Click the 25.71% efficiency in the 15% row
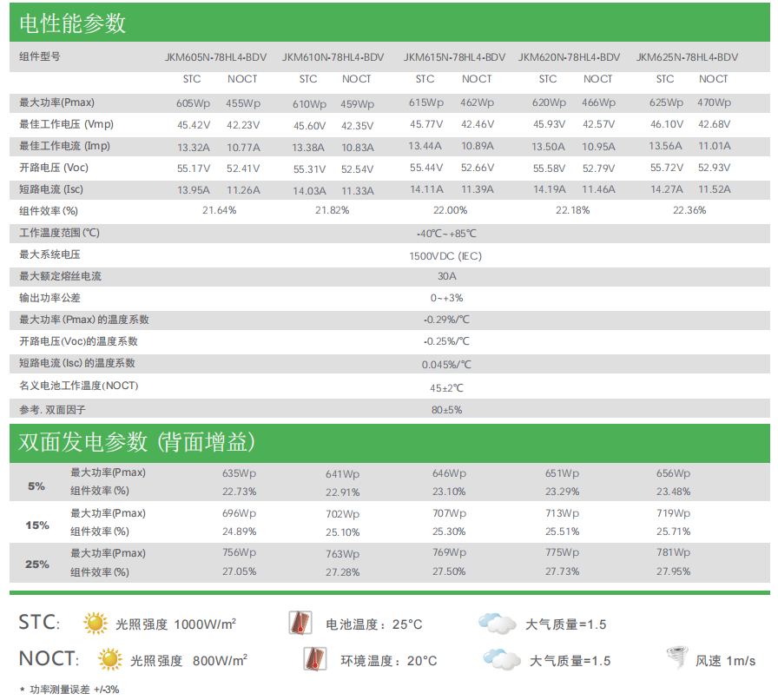This screenshot has width=778, height=700. 673,532
